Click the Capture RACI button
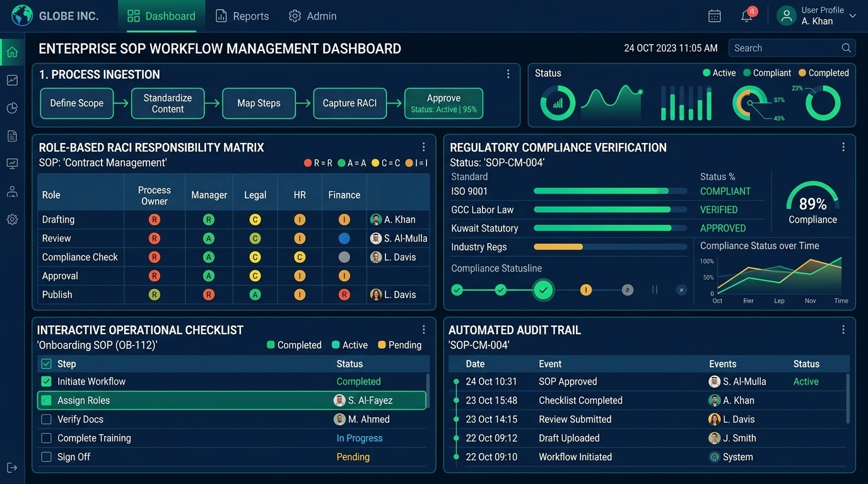This screenshot has height=484, width=868. point(349,103)
